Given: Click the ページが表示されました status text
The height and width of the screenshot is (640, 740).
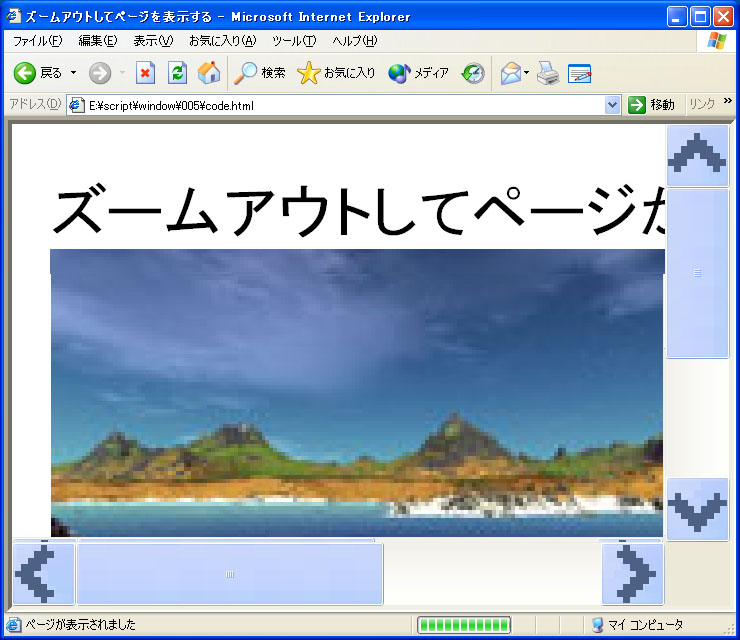Looking at the screenshot, I should click(x=80, y=625).
